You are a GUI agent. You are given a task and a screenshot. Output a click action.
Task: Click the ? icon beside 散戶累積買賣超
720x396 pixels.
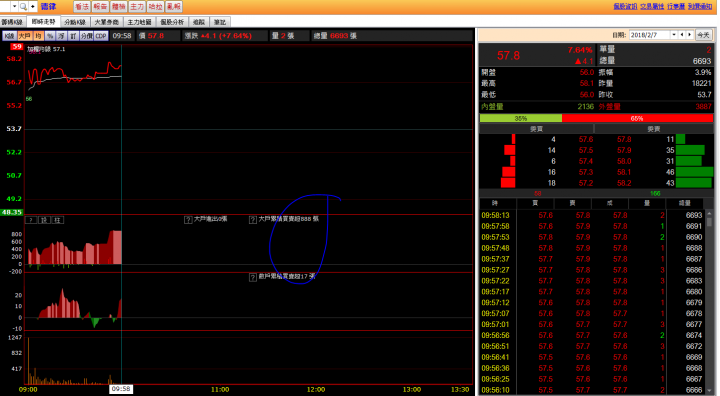(x=253, y=277)
